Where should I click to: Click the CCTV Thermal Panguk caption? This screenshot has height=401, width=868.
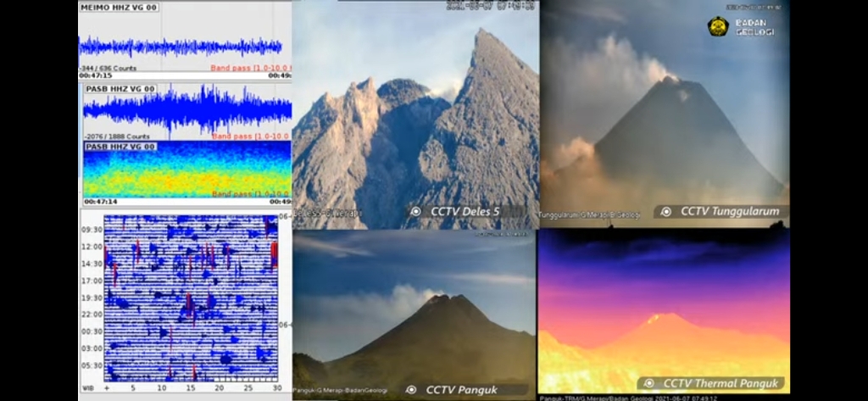(x=720, y=383)
